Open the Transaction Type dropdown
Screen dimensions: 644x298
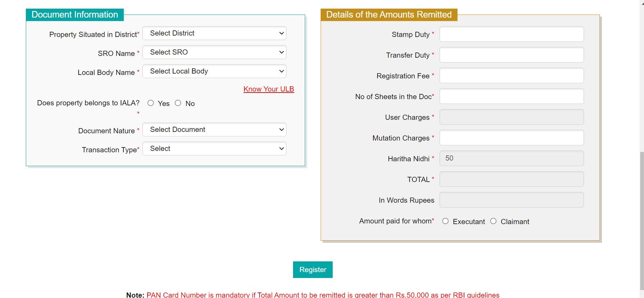214,148
